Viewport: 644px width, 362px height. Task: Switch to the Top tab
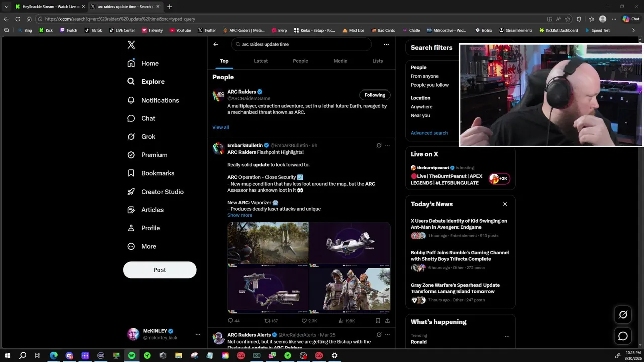[x=224, y=61]
